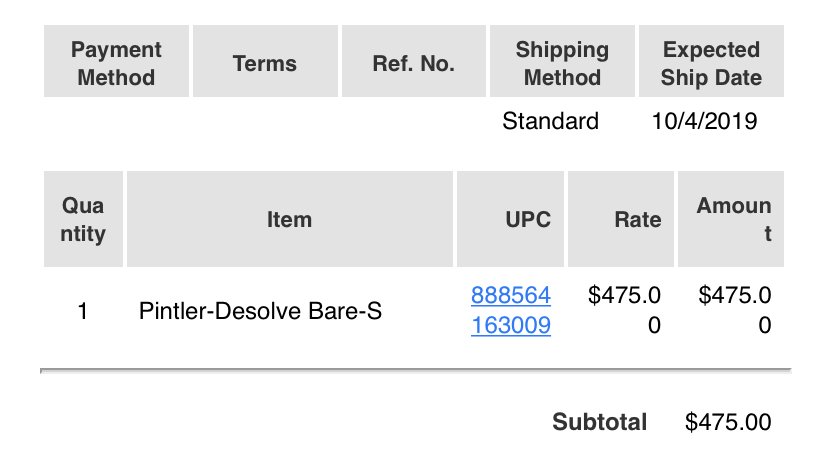The width and height of the screenshot is (828, 458).
Task: Select the Standard shipping method value
Action: pyautogui.click(x=550, y=121)
